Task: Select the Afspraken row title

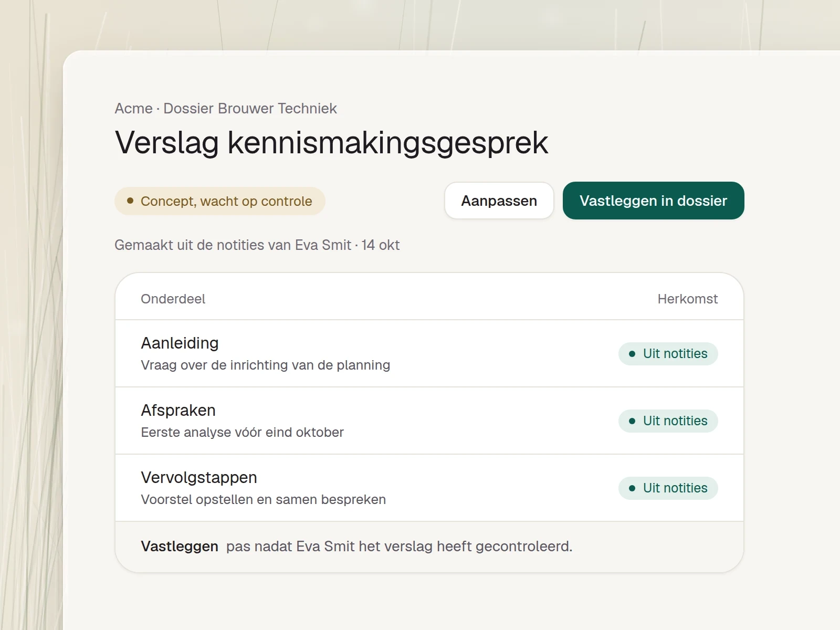Action: [x=178, y=410]
